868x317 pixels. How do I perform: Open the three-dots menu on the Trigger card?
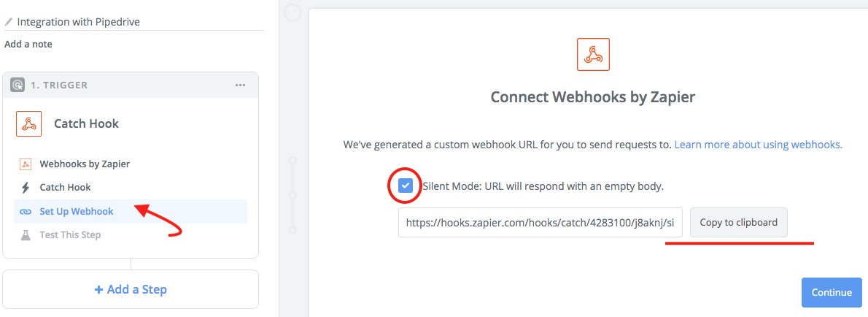tap(240, 85)
